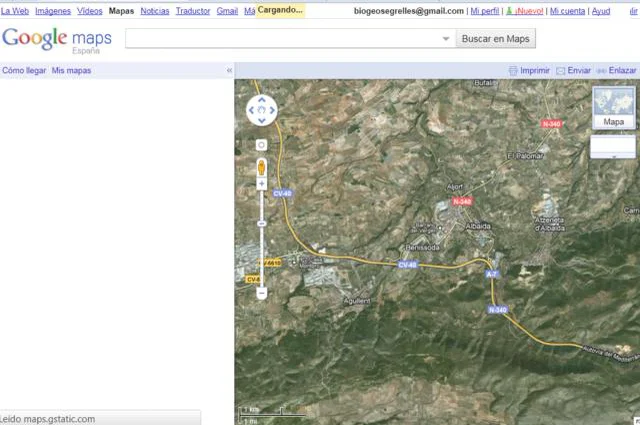Image resolution: width=640 pixels, height=425 pixels.
Task: Pan the map up with the top arrow
Action: [262, 100]
